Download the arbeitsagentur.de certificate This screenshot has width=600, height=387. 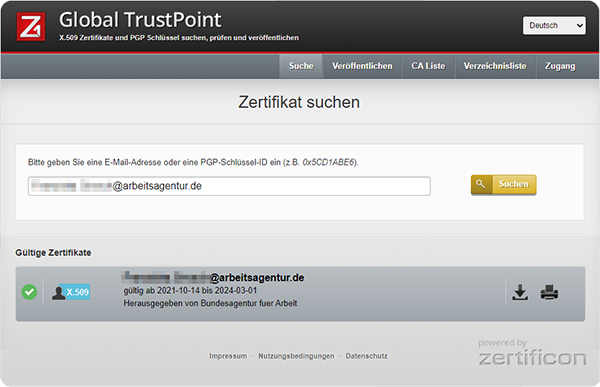point(520,292)
